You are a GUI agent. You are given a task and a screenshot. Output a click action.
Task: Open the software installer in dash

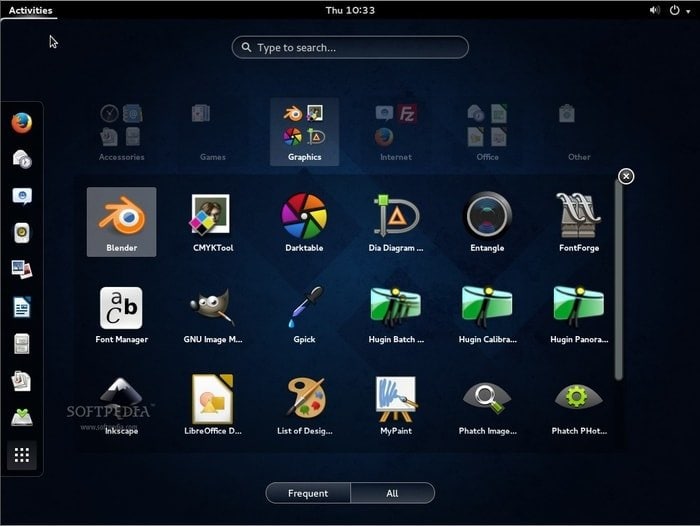pyautogui.click(x=22, y=418)
